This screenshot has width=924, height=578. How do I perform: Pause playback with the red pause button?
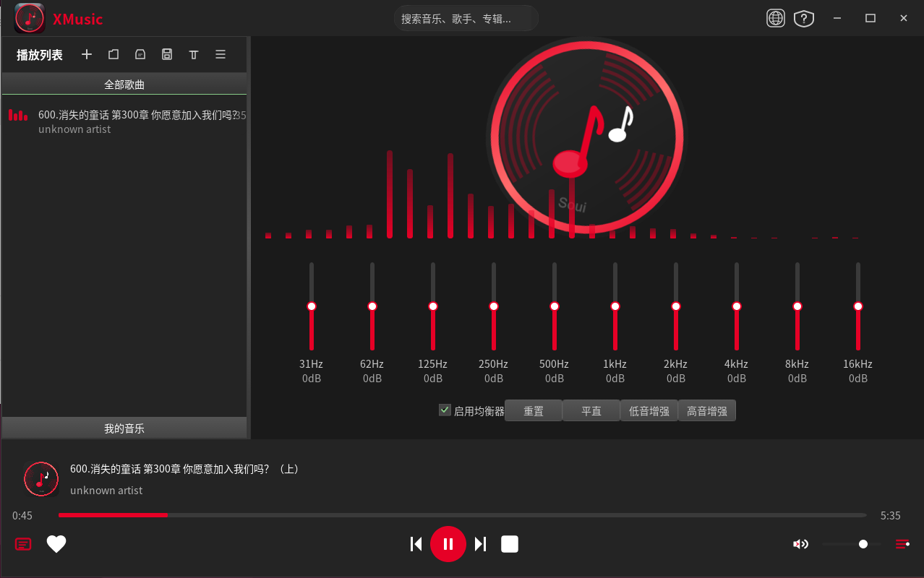pos(448,544)
